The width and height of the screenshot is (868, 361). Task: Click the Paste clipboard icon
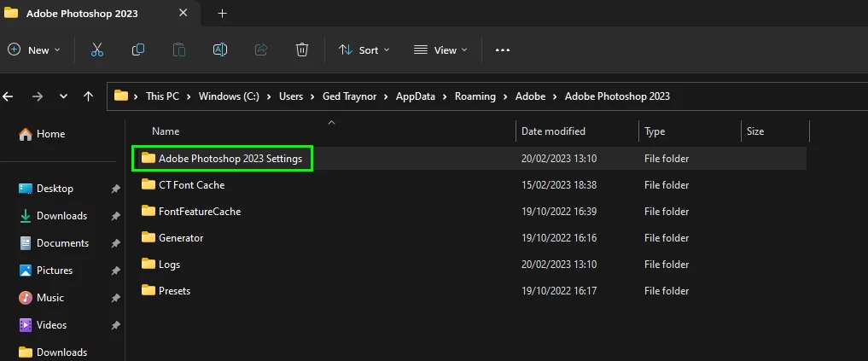pyautogui.click(x=178, y=49)
